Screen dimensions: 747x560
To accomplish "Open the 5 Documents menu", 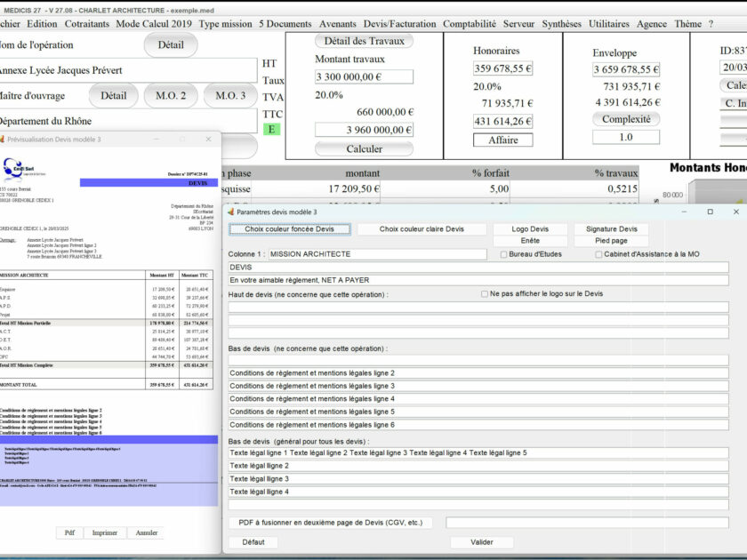I will point(285,24).
